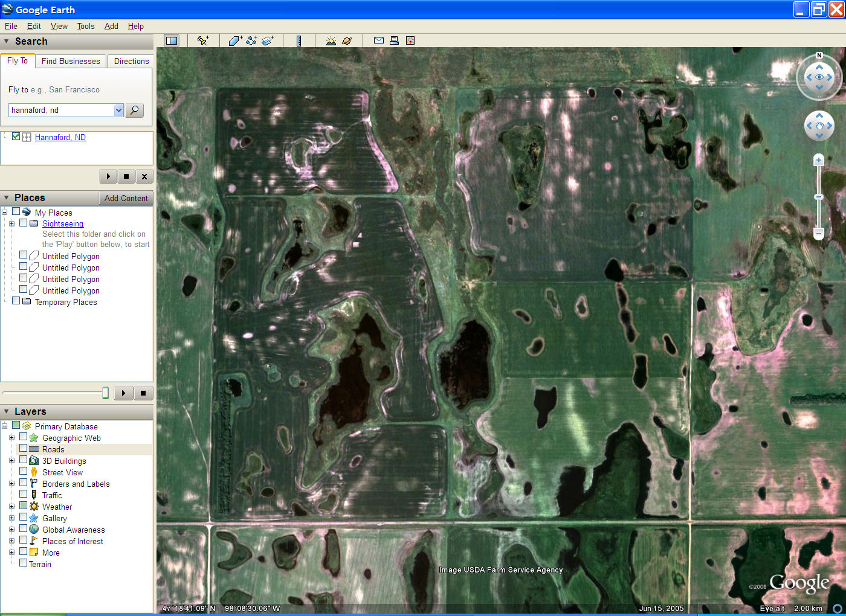Check the Temporary Places checkbox
846x616 pixels.
click(16, 301)
